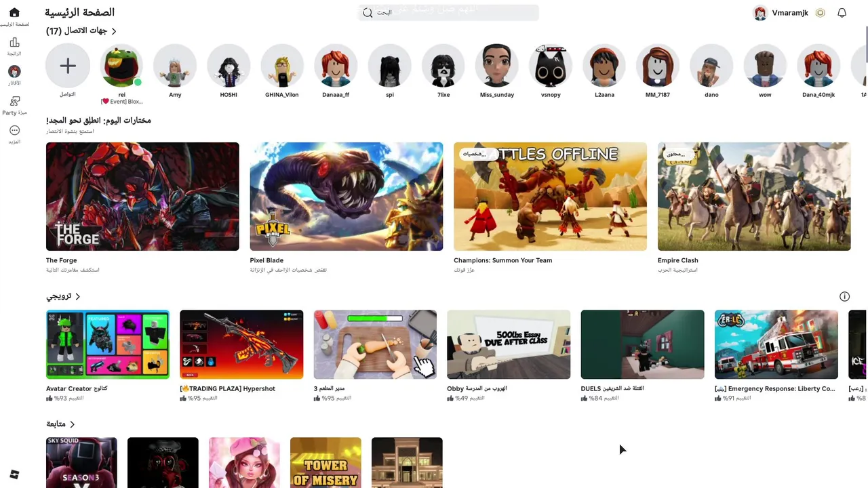The image size is (868, 488).
Task: Open spi's contact avatar
Action: click(390, 66)
